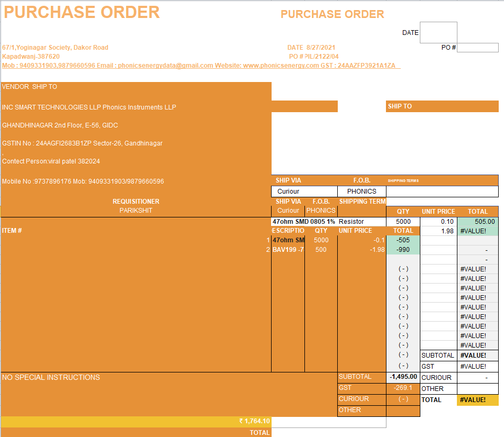Select the bold TOTAL label on white

tap(431, 400)
